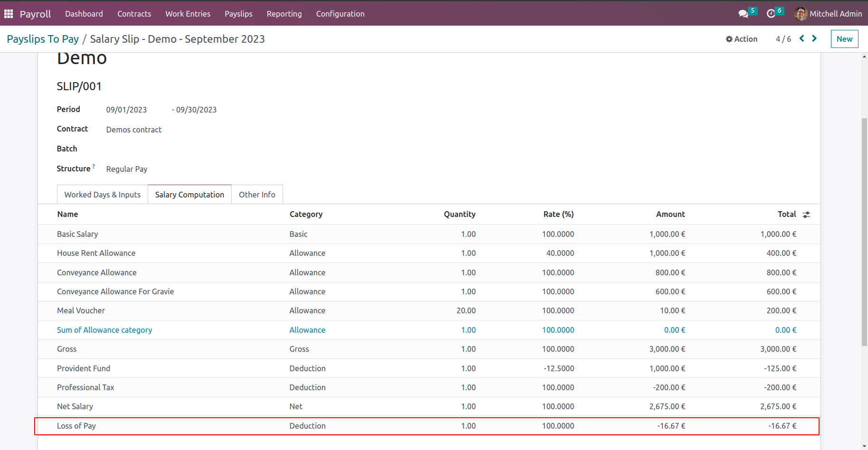This screenshot has height=450, width=868.
Task: Click the SLIP/001 reference
Action: coord(79,86)
